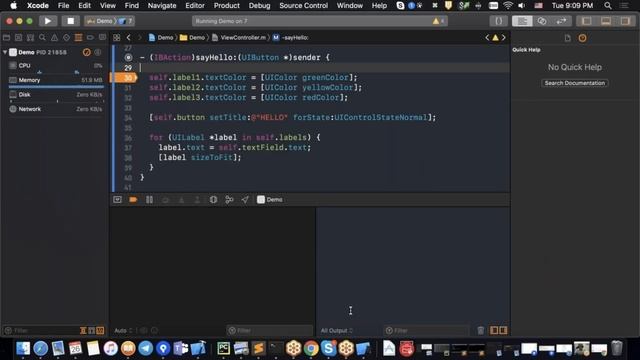Toggle the Inspectors panel visibility
640x360 pixels.
[625, 21]
